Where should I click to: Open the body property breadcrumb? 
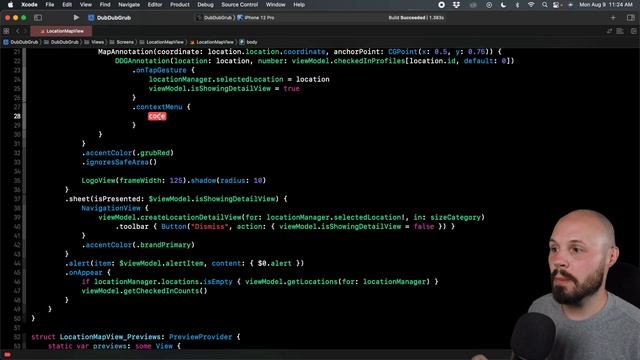[x=249, y=42]
